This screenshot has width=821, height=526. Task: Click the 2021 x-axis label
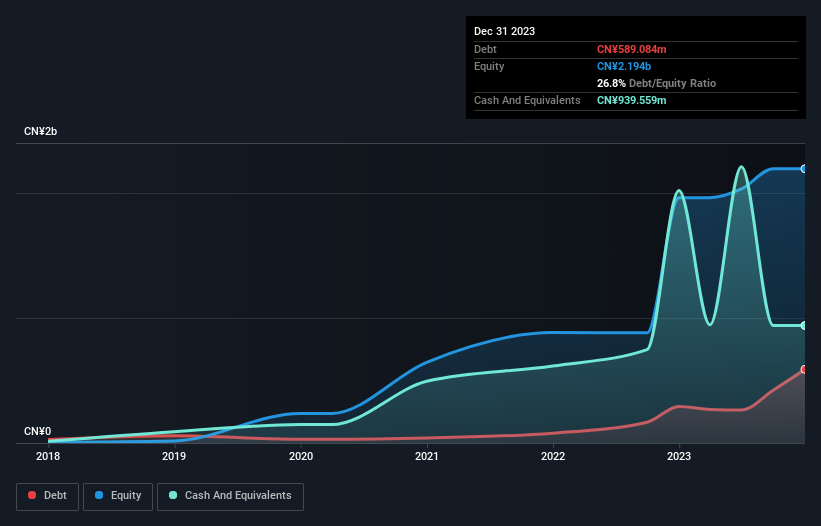[427, 456]
